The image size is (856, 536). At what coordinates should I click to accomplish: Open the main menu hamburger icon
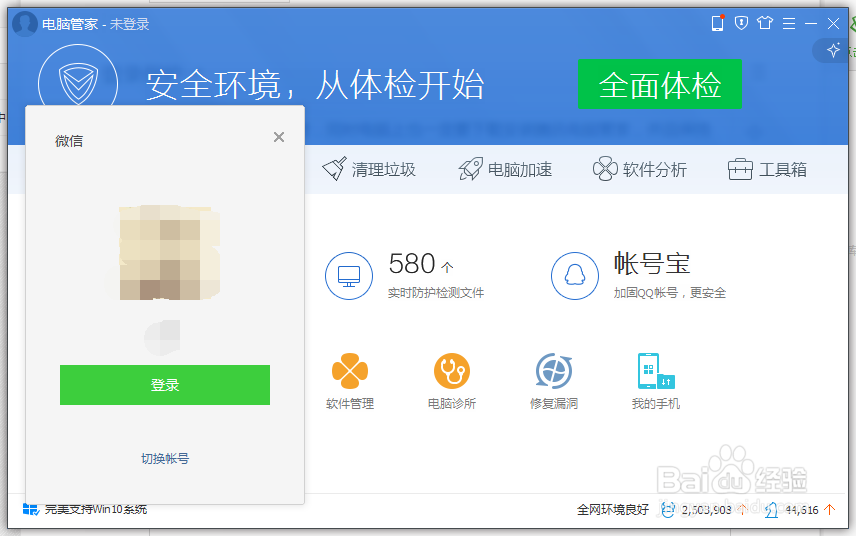point(788,23)
